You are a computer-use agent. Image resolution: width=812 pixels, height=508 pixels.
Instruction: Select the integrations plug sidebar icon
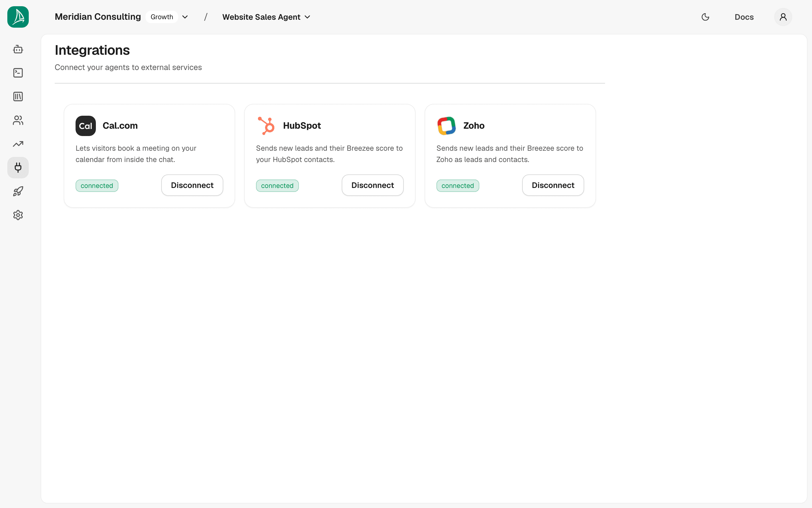click(18, 168)
